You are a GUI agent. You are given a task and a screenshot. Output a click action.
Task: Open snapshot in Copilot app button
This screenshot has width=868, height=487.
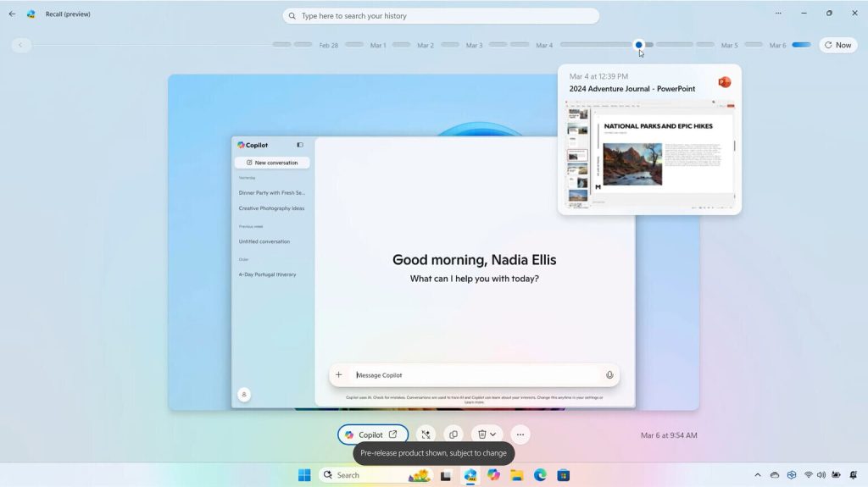[372, 434]
